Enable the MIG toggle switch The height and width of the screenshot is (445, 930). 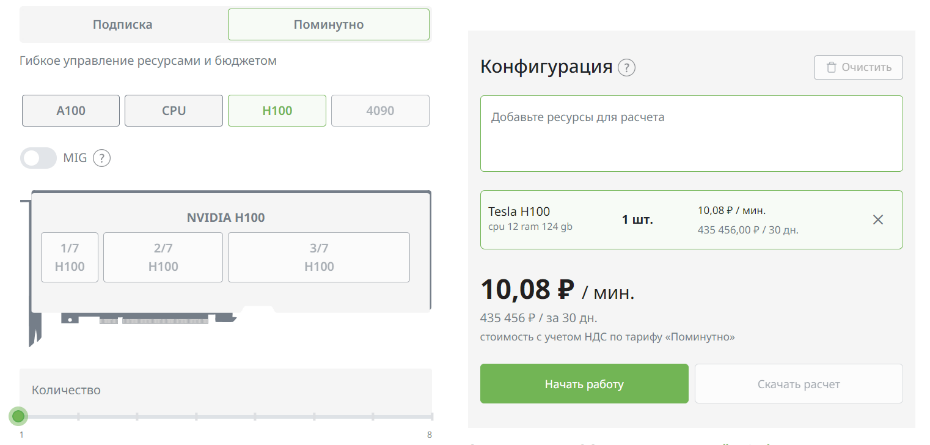(x=39, y=158)
